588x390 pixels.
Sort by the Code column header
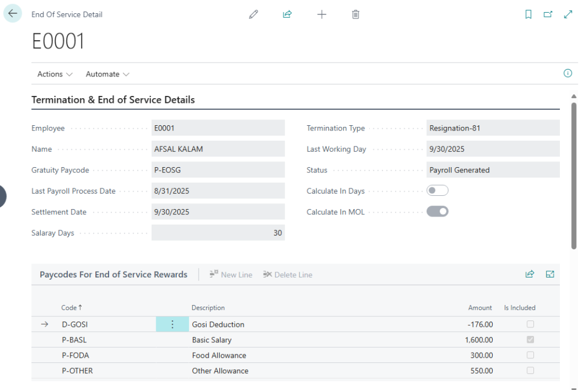click(71, 308)
